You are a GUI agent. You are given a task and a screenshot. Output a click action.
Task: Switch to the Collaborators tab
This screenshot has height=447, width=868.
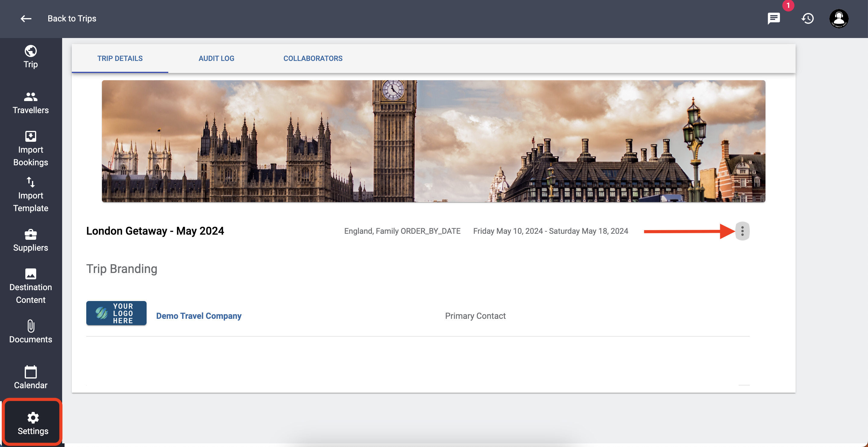(313, 58)
